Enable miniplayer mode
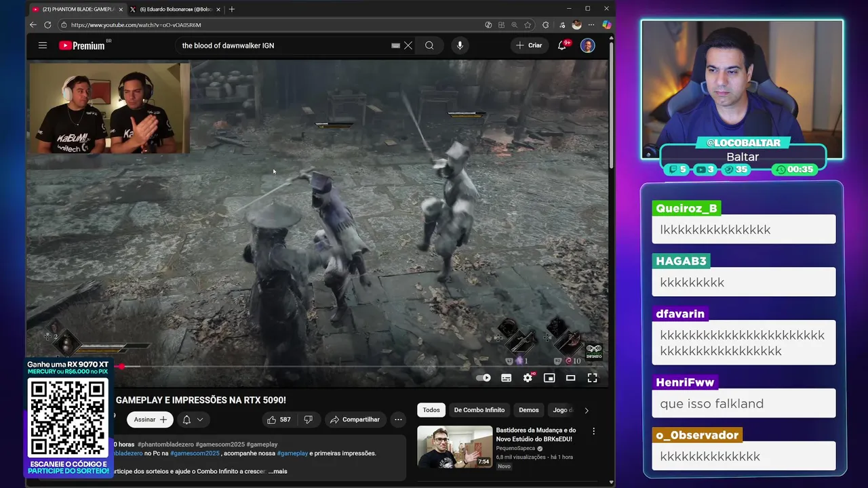The width and height of the screenshot is (868, 488). pos(549,378)
